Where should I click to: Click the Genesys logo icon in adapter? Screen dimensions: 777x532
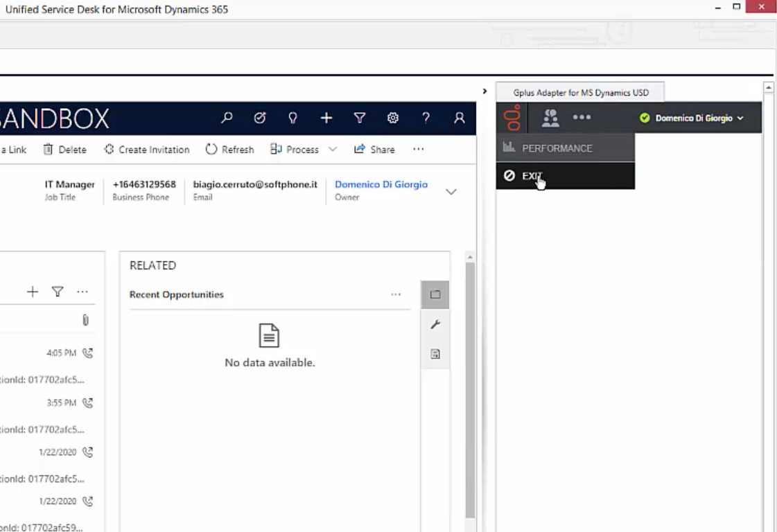click(x=512, y=117)
